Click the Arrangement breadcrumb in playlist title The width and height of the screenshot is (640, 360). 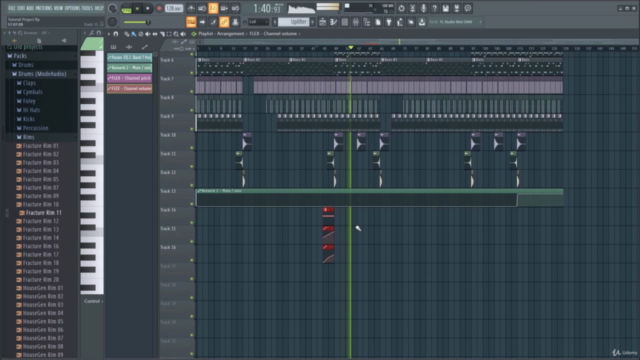pyautogui.click(x=231, y=34)
